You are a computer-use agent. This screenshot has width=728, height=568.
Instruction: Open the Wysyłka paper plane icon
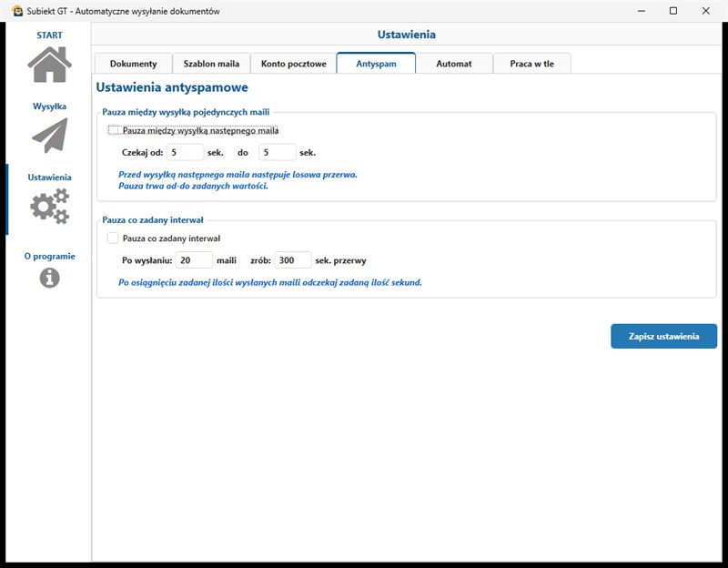tap(50, 136)
